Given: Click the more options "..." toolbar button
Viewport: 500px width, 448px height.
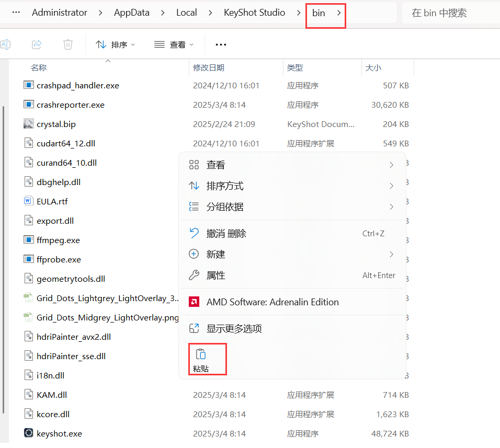Looking at the screenshot, I should (x=220, y=44).
